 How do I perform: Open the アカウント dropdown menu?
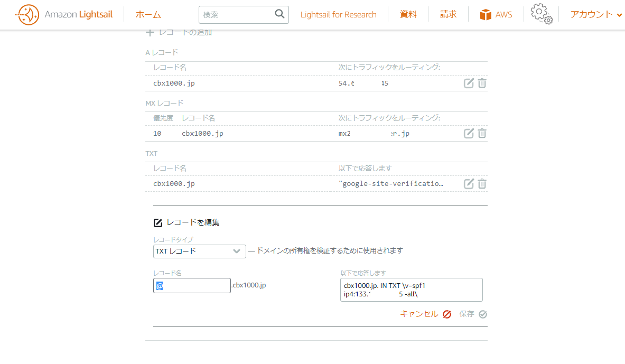pyautogui.click(x=595, y=15)
